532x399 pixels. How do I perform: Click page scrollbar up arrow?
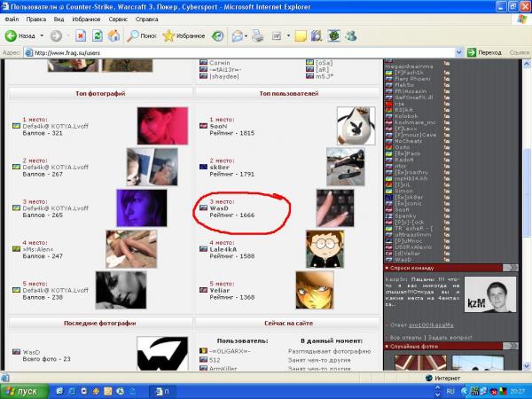click(527, 64)
